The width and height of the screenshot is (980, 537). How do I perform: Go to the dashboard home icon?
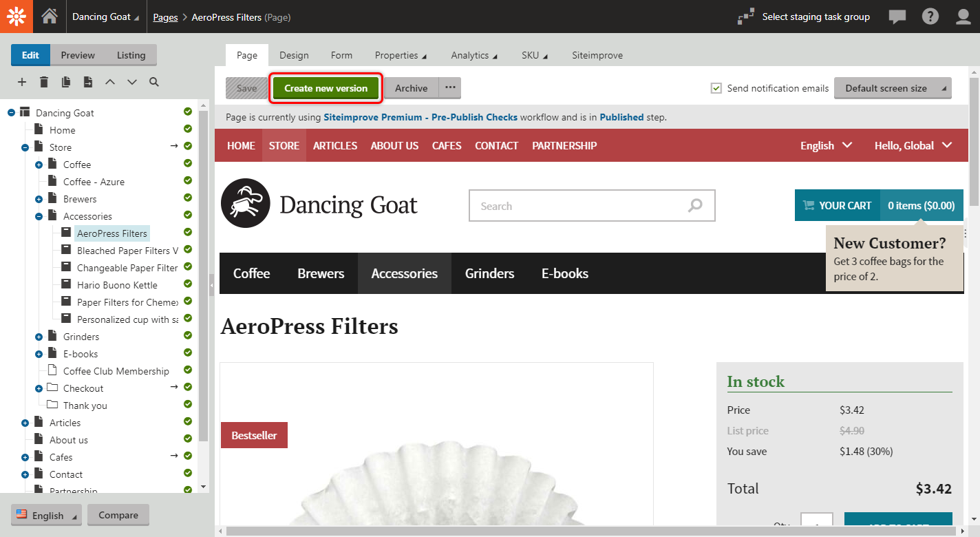pos(50,17)
